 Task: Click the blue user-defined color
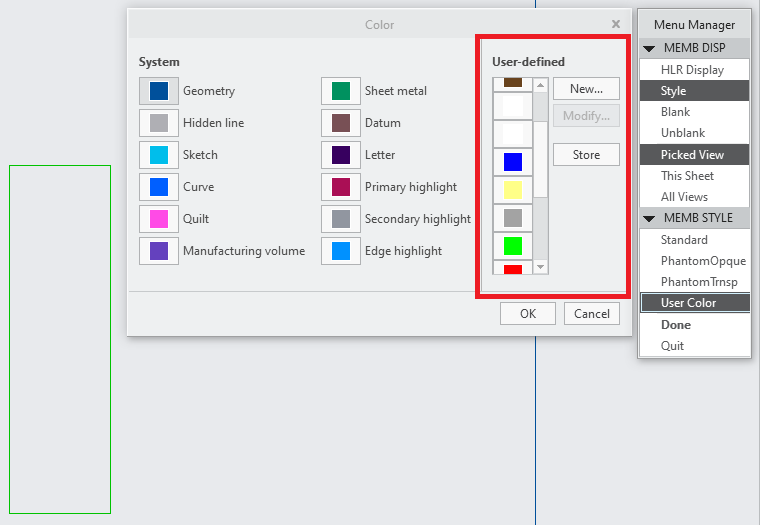(x=513, y=162)
